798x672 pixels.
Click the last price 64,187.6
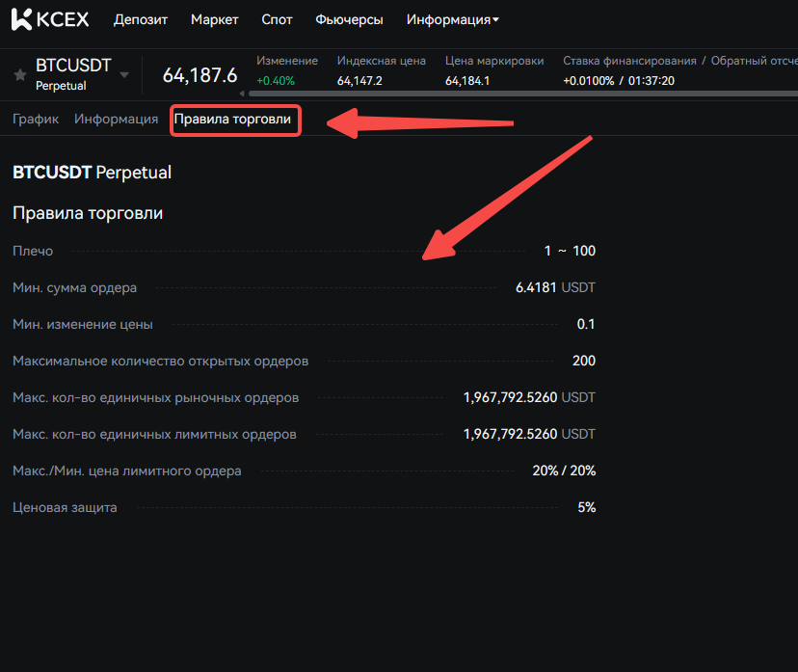(199, 75)
